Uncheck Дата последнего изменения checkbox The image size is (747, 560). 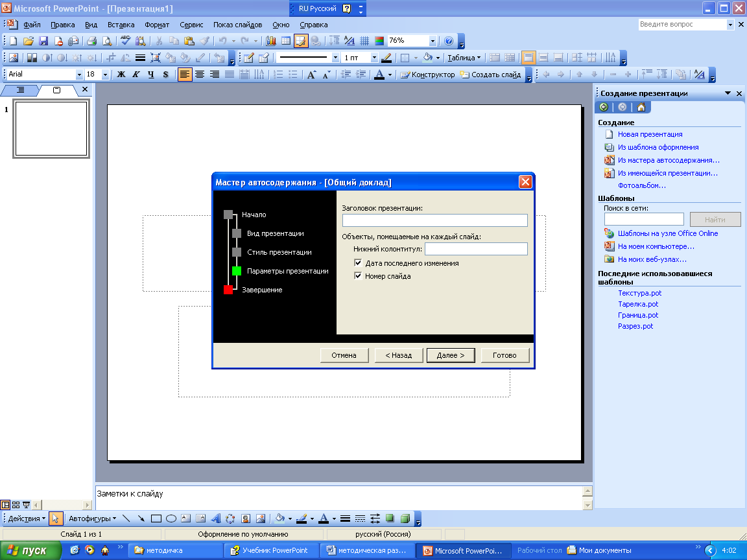pos(358,263)
